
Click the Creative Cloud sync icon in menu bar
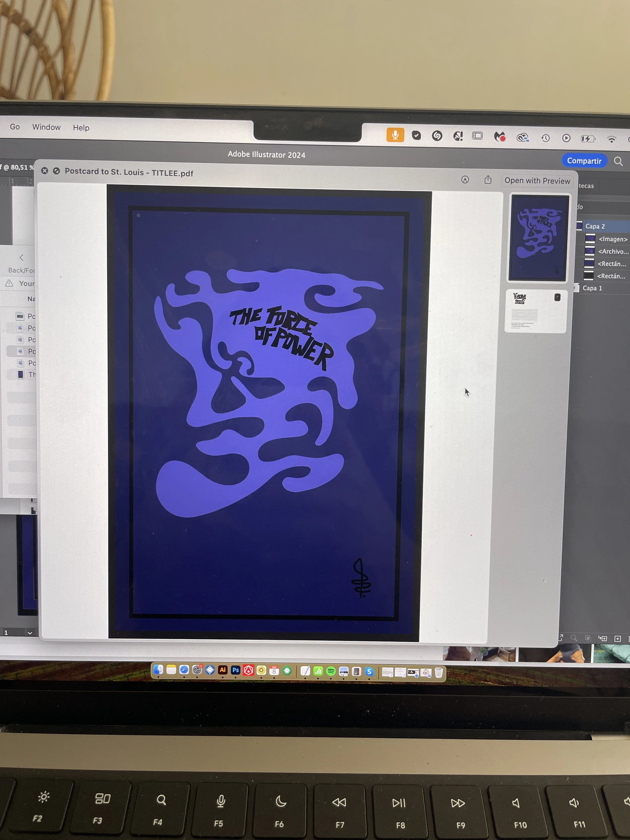click(x=523, y=137)
